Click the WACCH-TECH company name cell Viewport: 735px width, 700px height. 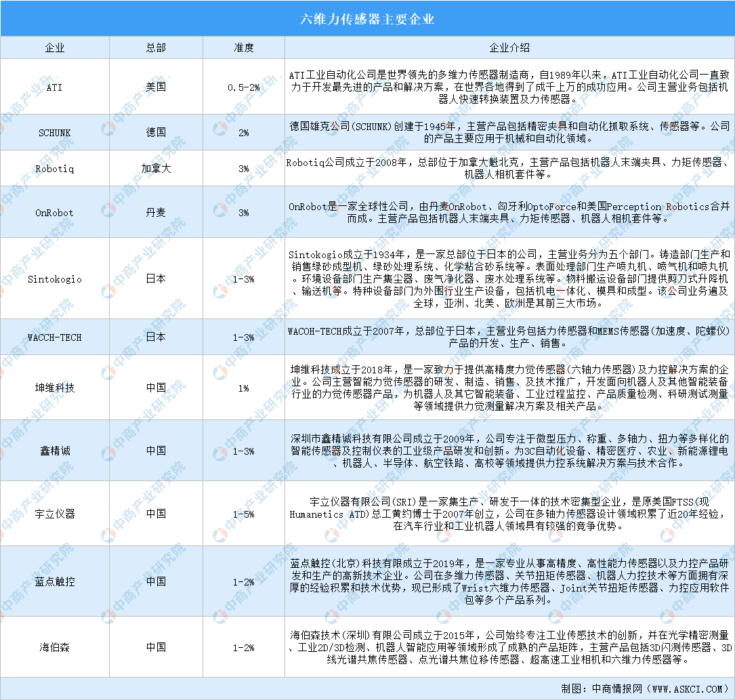click(55, 337)
